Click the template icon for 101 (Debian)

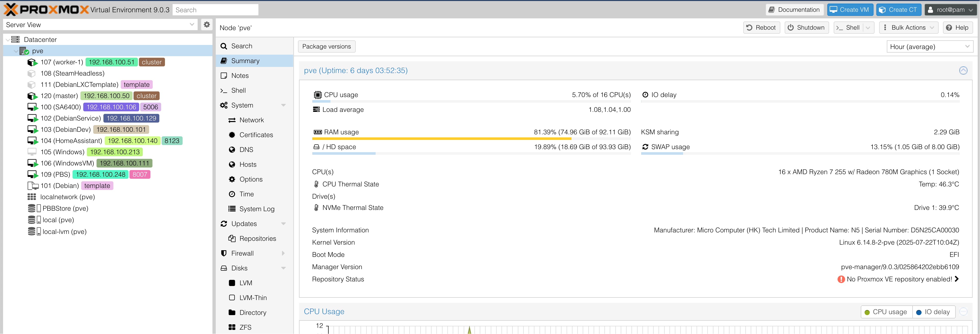pos(33,186)
